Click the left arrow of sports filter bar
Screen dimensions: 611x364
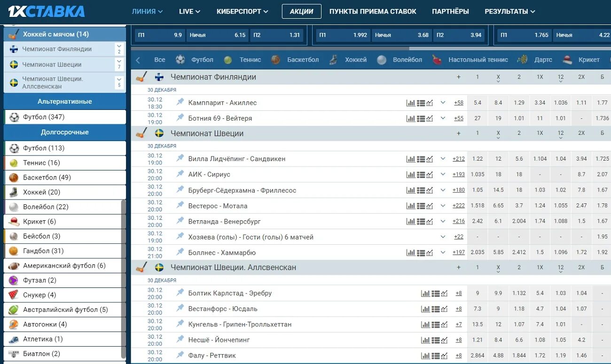138,60
